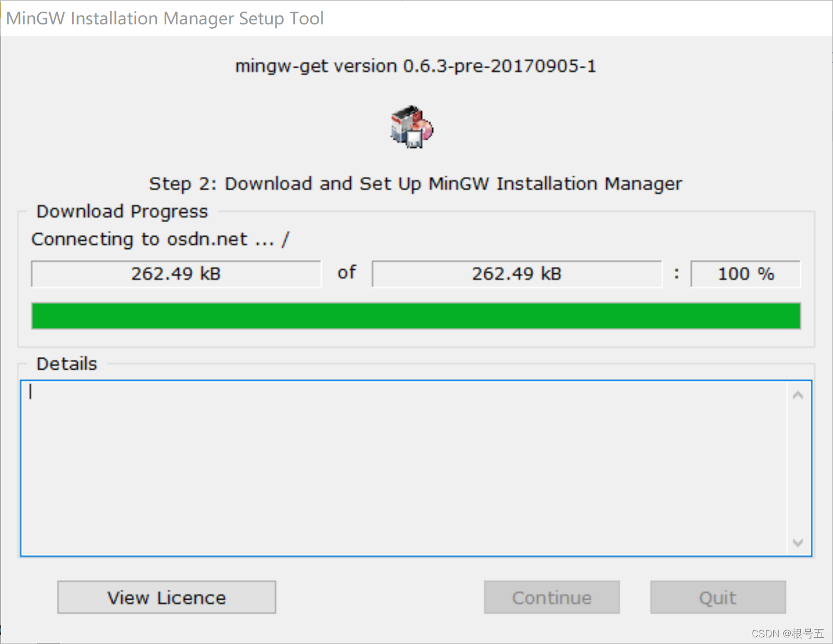
Task: Click the Quit button
Action: (x=718, y=597)
